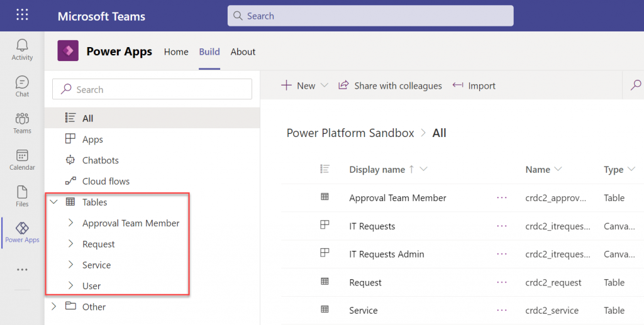Open Name column header dropdown
Screen dimensions: 644x325
coord(558,169)
